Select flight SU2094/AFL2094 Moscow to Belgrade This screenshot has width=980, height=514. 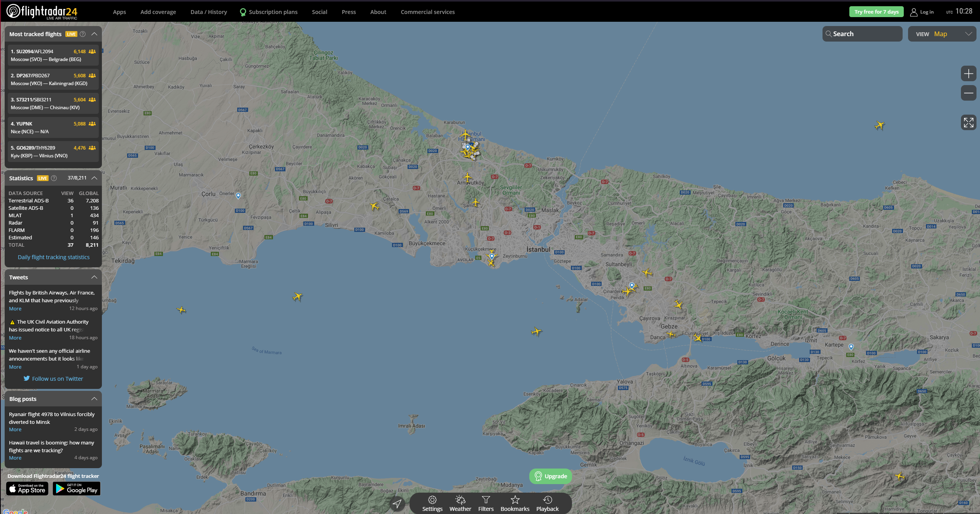pos(53,55)
